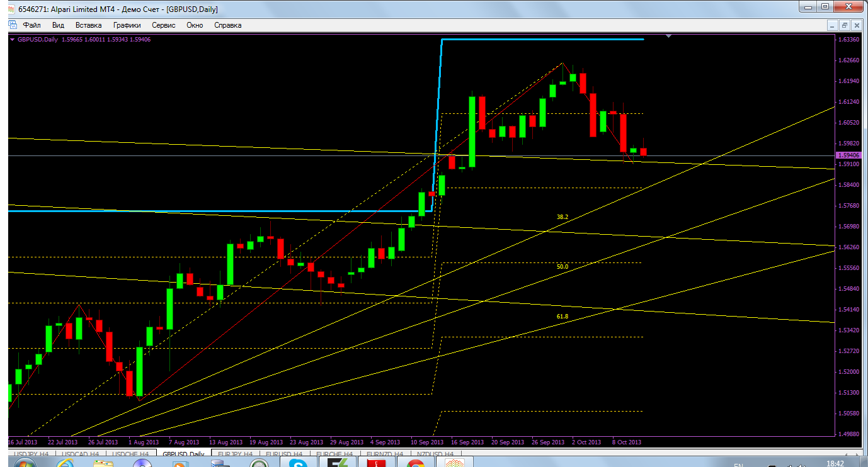Click the 29 Aug 2013 date label
Image resolution: width=868 pixels, height=467 pixels.
(x=347, y=442)
